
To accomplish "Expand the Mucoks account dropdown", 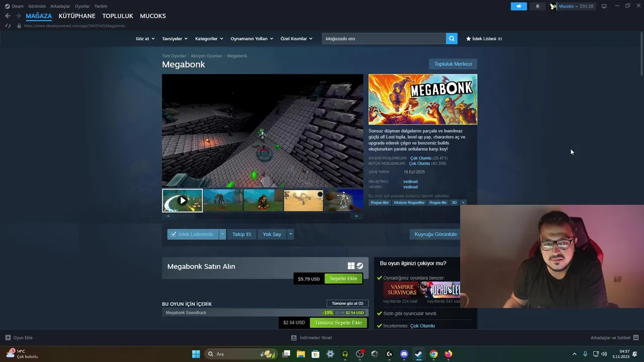I will coord(577,7).
